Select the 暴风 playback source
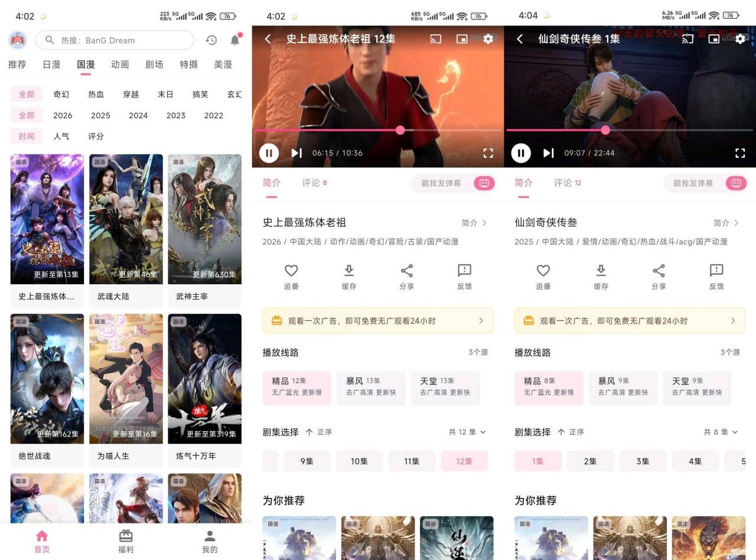The height and width of the screenshot is (560, 756). [370, 388]
